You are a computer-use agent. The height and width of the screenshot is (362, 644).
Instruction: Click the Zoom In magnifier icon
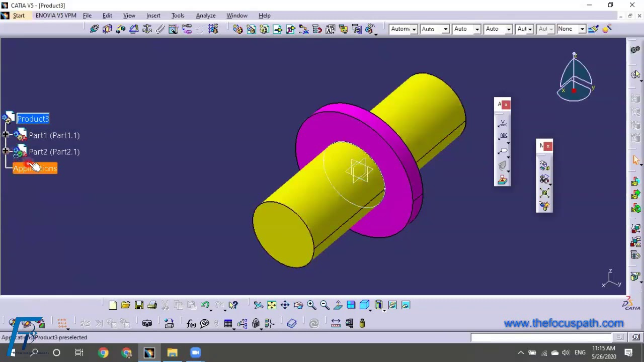click(311, 305)
